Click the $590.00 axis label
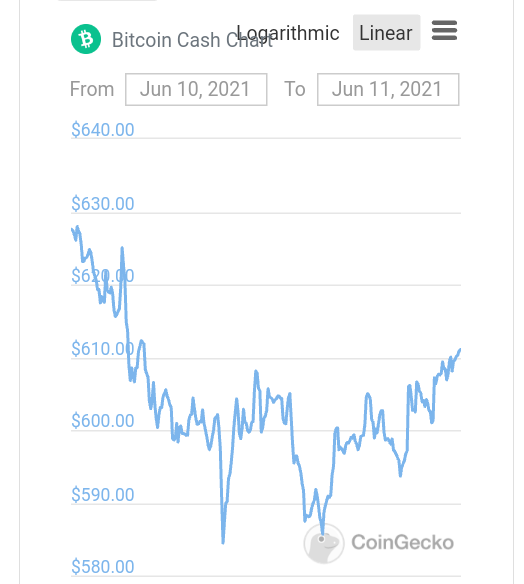The height and width of the screenshot is (584, 524). [103, 494]
